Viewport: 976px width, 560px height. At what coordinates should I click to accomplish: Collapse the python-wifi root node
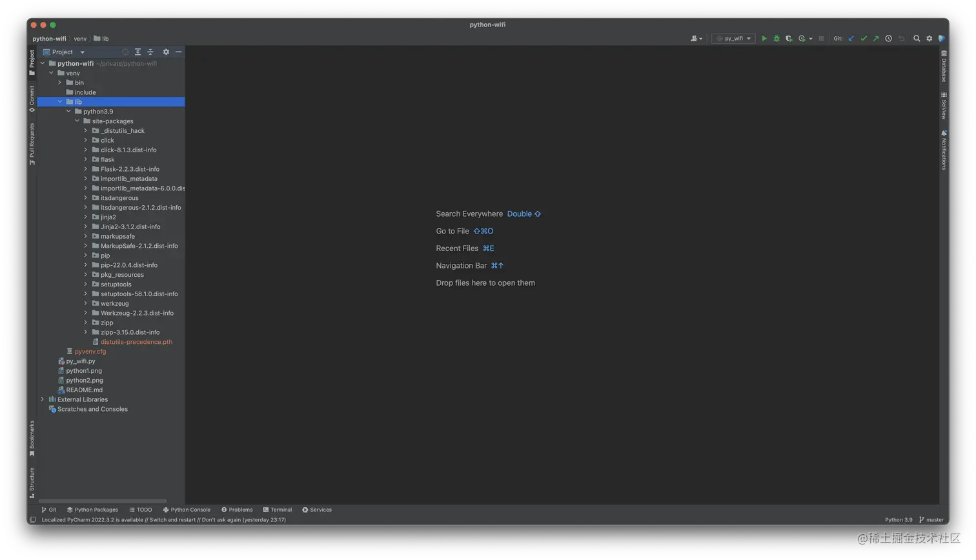(x=43, y=63)
